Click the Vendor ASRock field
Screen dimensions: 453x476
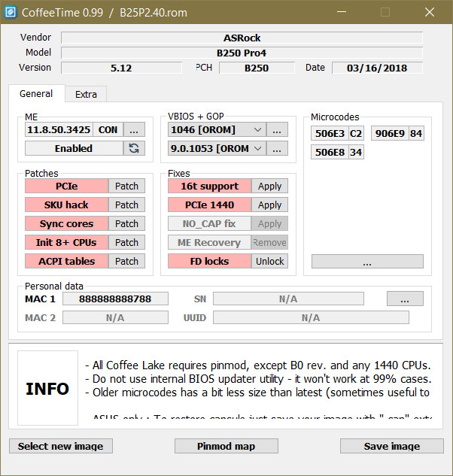242,38
